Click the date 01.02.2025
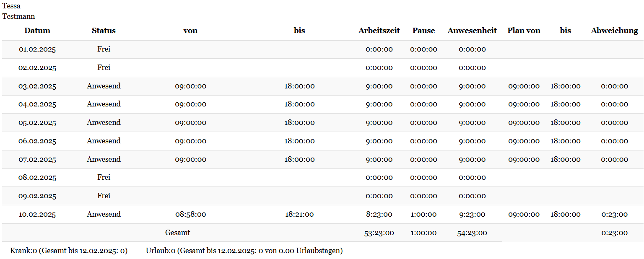This screenshot has width=644, height=259. click(37, 49)
